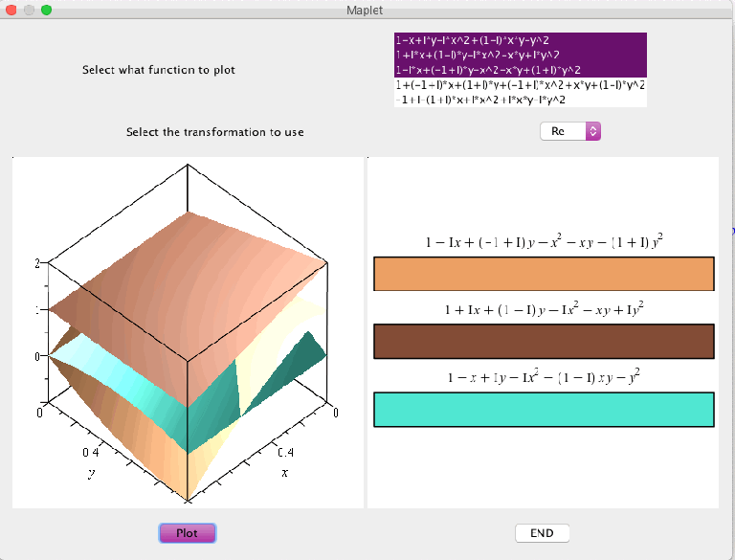The width and height of the screenshot is (735, 560).
Task: Maximize window using green title bar button
Action: coord(46,10)
